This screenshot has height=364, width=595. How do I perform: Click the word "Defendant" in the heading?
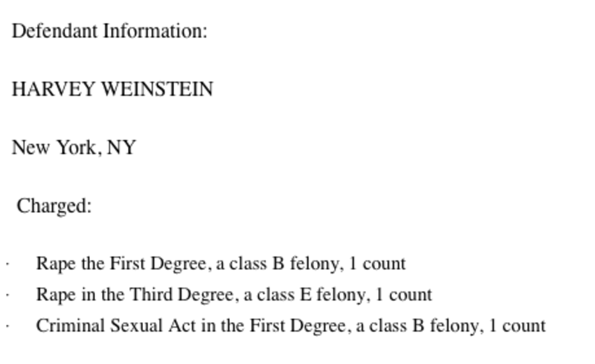click(55, 31)
